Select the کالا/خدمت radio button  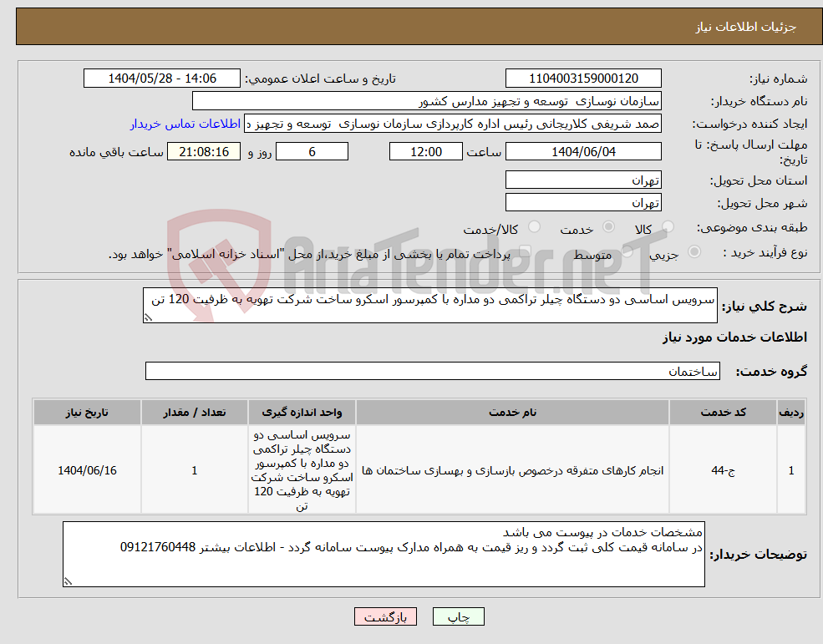pyautogui.click(x=534, y=226)
